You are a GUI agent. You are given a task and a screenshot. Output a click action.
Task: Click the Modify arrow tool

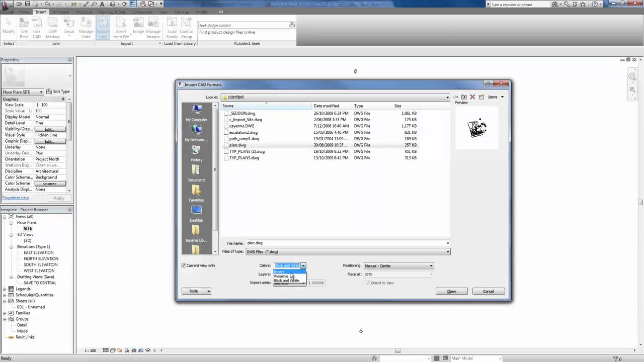click(x=9, y=26)
